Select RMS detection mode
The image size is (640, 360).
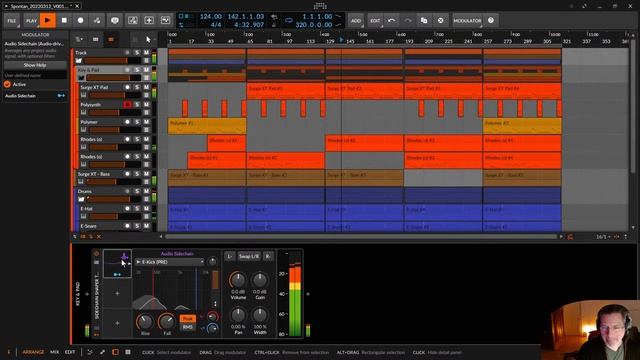point(187,327)
